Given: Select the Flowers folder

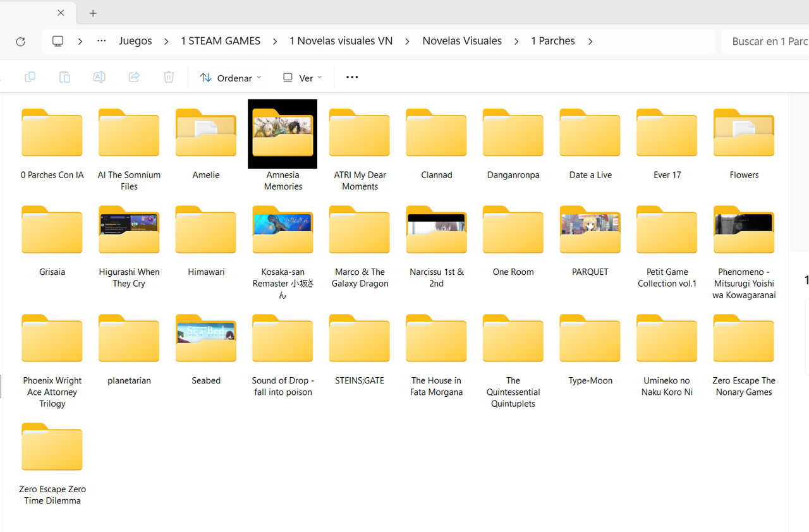Looking at the screenshot, I should tap(744, 133).
